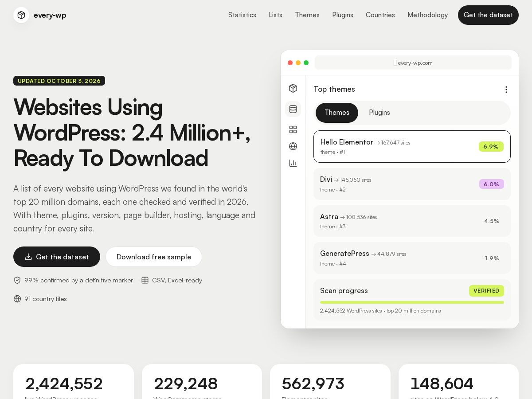
Task: Open Methodology in the top navigation
Action: tap(428, 15)
